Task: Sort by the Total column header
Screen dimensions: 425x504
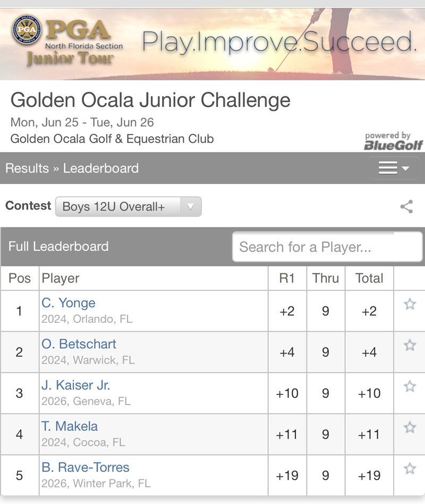Action: tap(369, 278)
